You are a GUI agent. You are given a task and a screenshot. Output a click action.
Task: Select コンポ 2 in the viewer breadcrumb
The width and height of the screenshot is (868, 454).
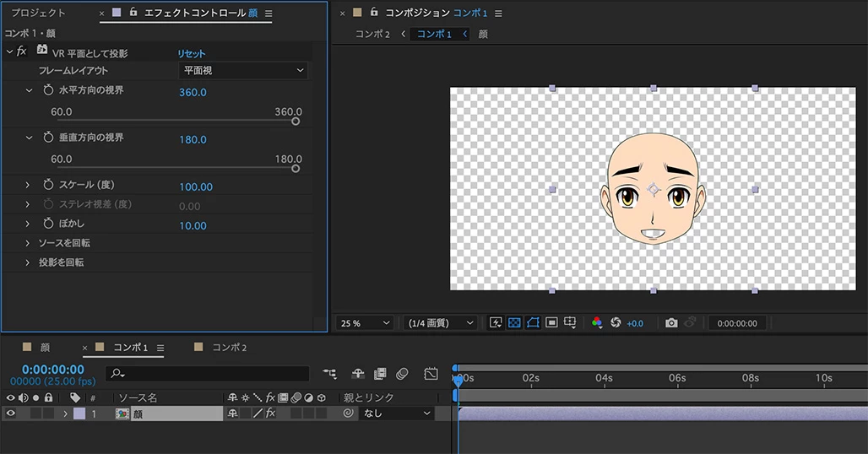[372, 35]
